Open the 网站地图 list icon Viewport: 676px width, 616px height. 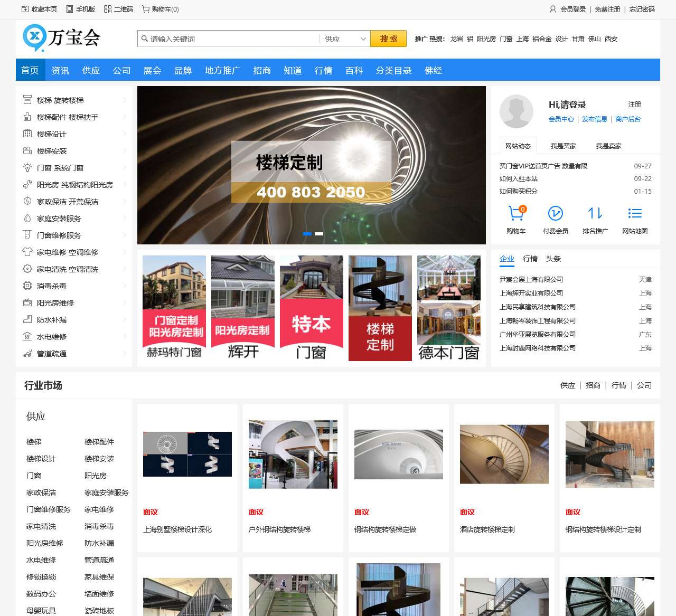pyautogui.click(x=634, y=213)
